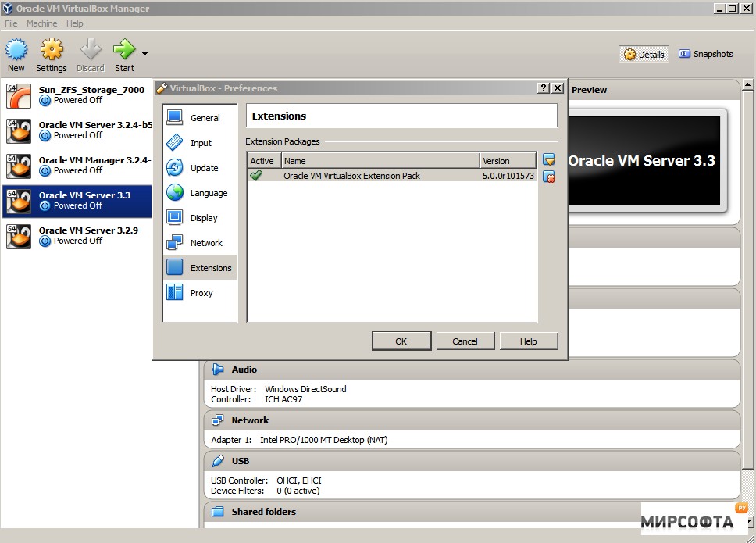
Task: Click the Remove extension package icon
Action: pos(549,177)
